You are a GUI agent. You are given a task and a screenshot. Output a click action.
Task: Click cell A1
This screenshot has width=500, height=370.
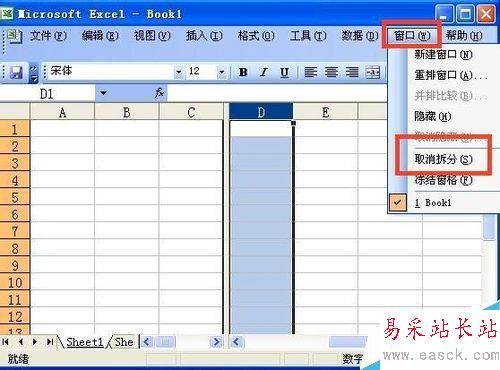(62, 129)
